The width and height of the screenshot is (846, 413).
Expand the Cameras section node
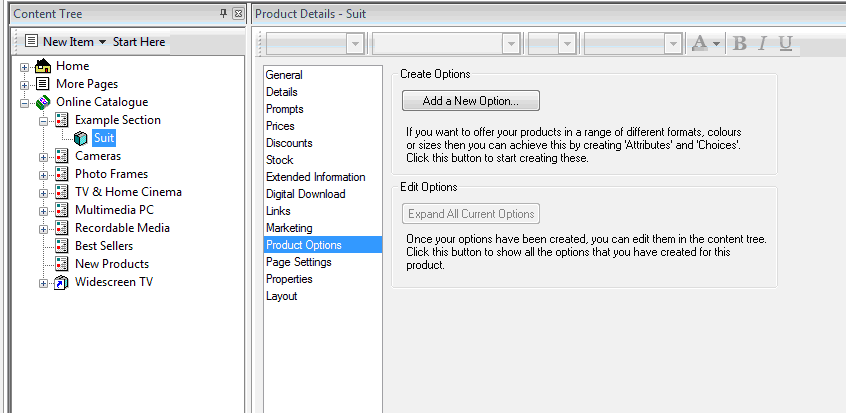point(44,156)
